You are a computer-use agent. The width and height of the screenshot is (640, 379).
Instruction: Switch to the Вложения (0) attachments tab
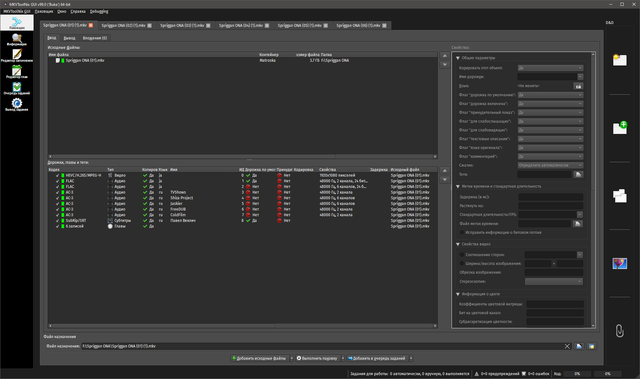pos(95,38)
